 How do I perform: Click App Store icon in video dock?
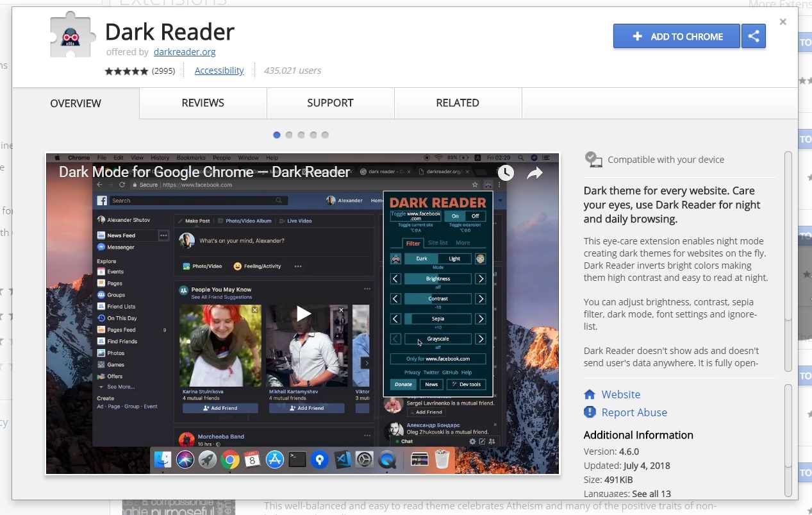click(x=275, y=459)
